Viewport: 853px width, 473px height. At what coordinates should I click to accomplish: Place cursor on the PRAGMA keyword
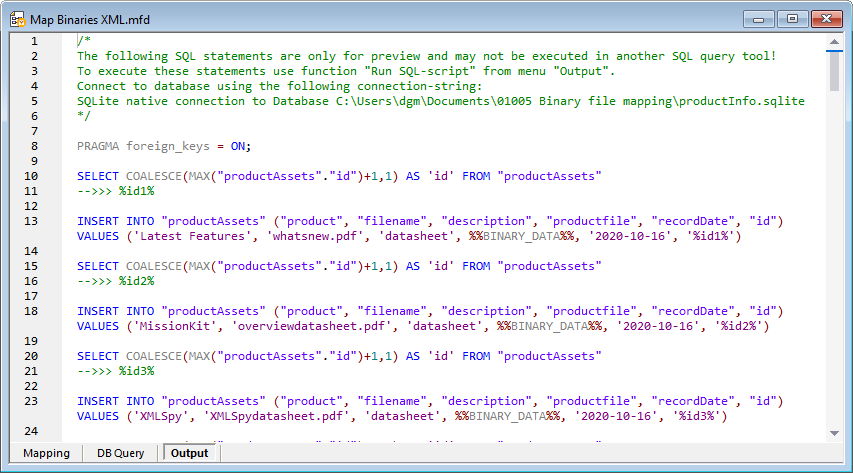tap(98, 146)
